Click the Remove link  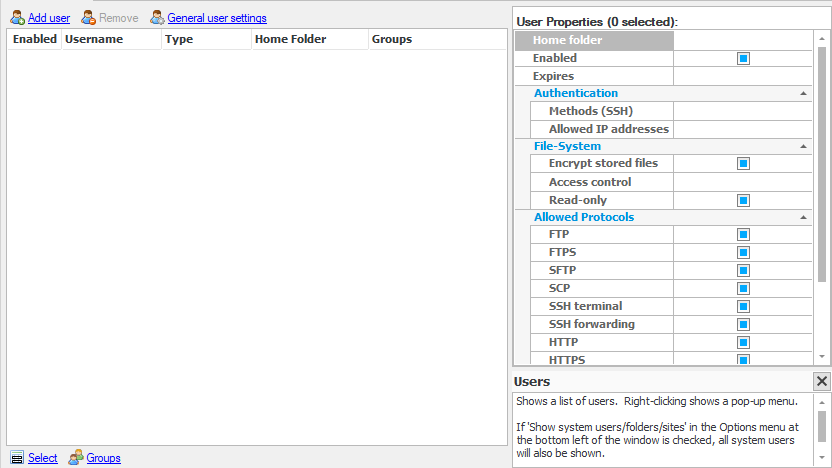point(118,18)
